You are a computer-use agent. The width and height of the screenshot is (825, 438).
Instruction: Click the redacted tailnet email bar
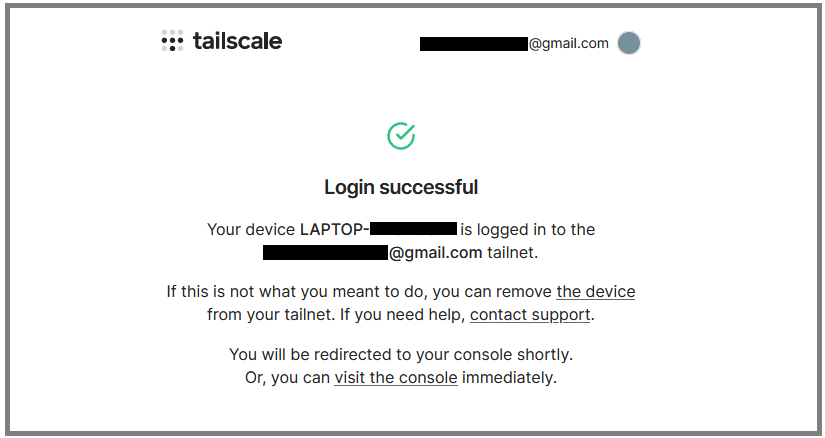pos(326,253)
